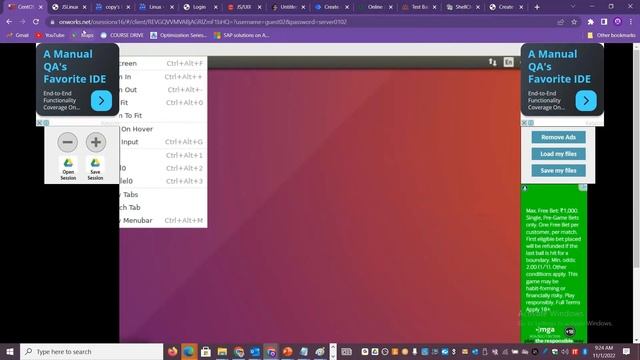Open Chrome side panel icon
Image resolution: width=640 pixels, height=360 pixels.
[x=604, y=22]
